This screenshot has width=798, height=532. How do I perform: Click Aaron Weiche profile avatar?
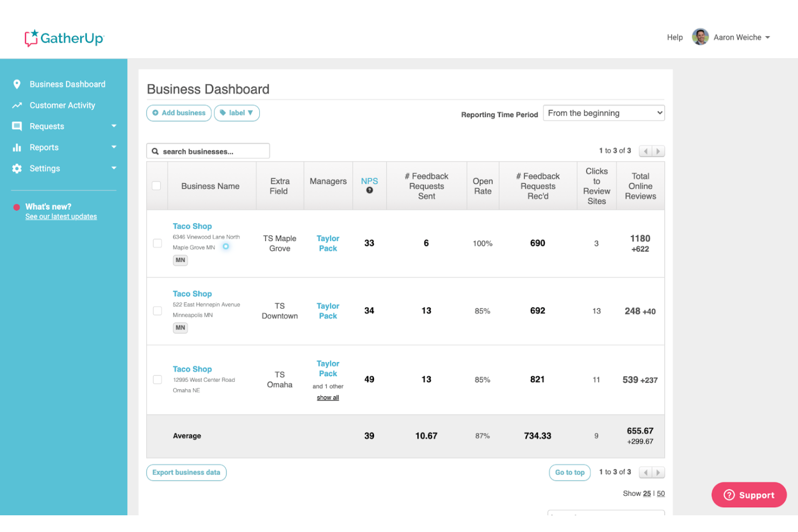(700, 37)
